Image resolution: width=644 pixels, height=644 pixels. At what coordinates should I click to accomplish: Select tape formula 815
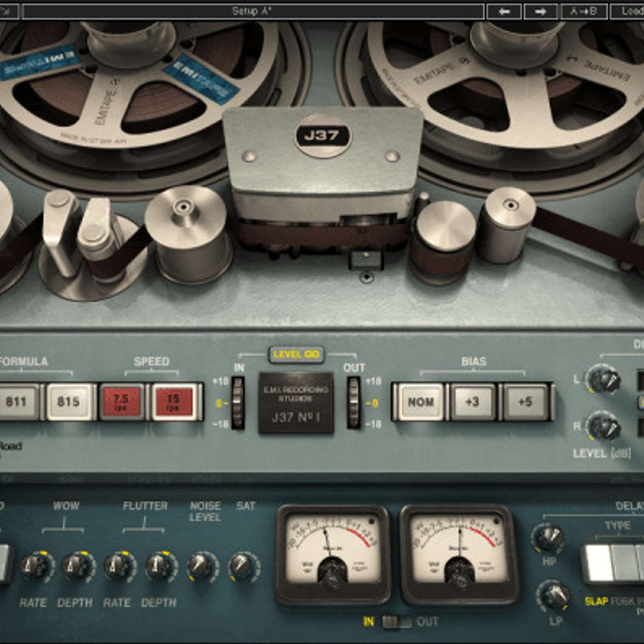pyautogui.click(x=69, y=402)
